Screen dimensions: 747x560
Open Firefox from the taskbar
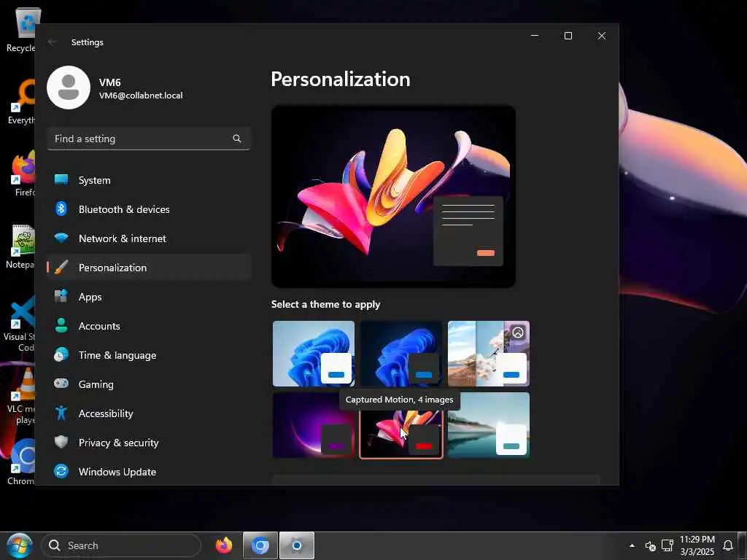tap(224, 545)
